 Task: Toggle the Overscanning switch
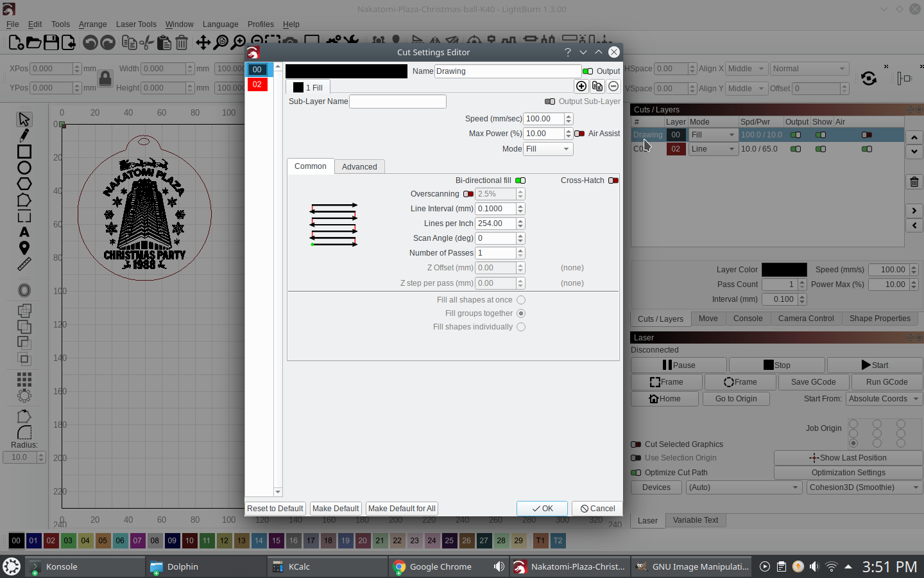click(468, 194)
